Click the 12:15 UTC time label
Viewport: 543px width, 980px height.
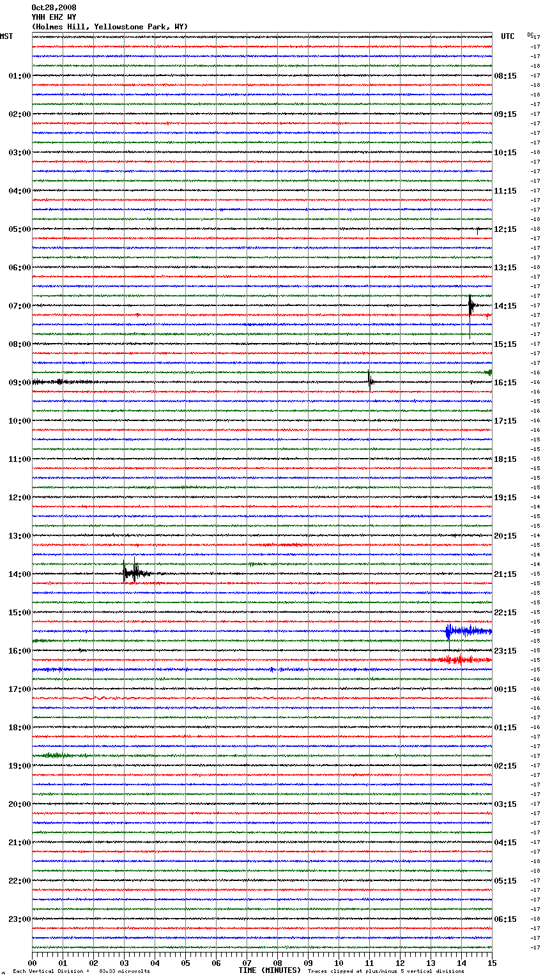click(505, 229)
